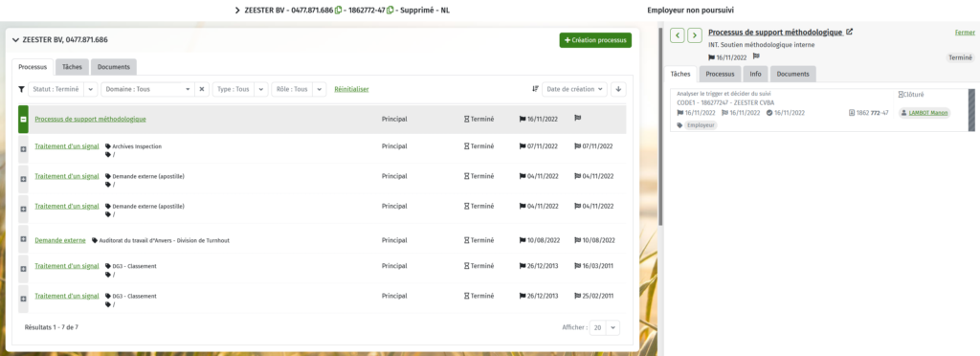Click the user icon before LAMBOT Manon
The height and width of the screenshot is (356, 980).
[x=903, y=113]
